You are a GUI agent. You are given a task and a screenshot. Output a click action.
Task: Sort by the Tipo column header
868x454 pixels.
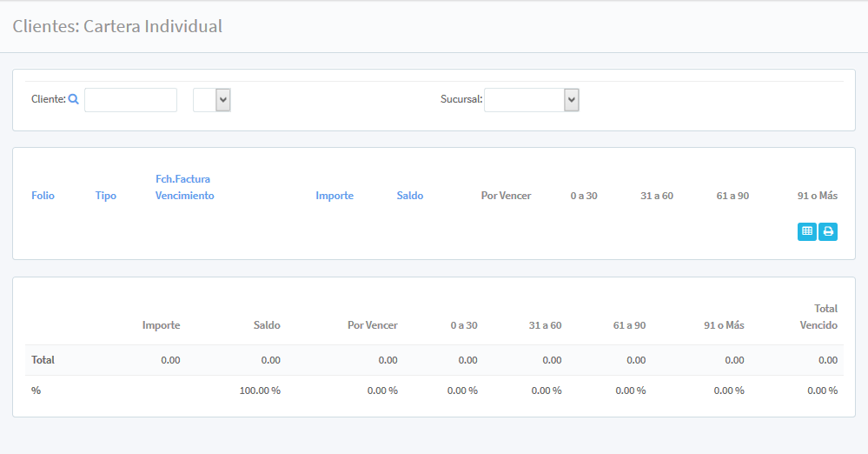tap(106, 196)
